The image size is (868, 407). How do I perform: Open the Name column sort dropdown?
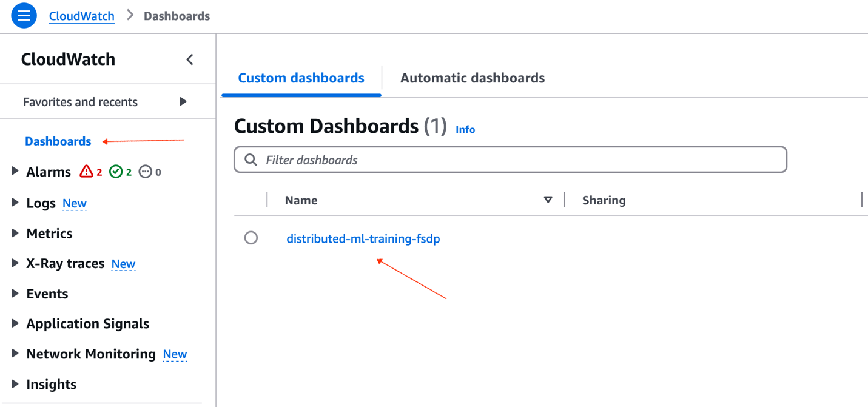click(x=548, y=200)
